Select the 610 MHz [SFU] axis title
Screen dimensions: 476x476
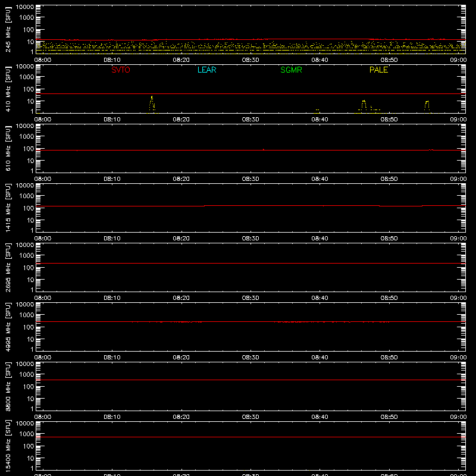click(8, 148)
